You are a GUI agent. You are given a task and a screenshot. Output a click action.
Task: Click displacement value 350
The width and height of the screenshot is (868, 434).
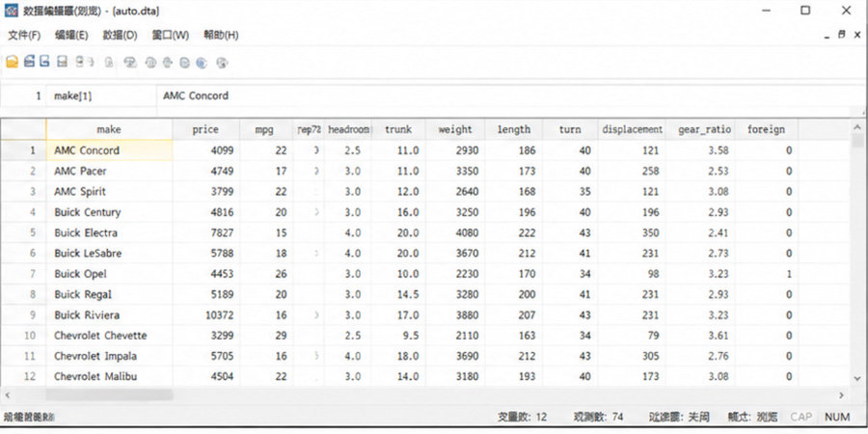(x=632, y=232)
